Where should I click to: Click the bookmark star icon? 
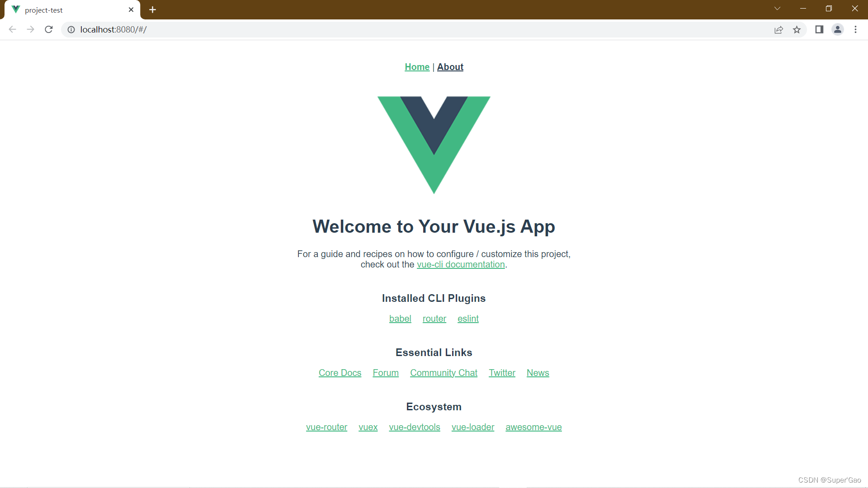point(797,29)
